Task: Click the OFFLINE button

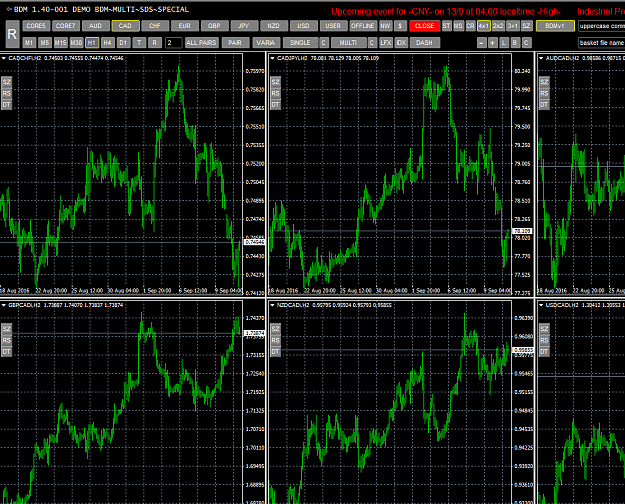Action: [x=363, y=26]
